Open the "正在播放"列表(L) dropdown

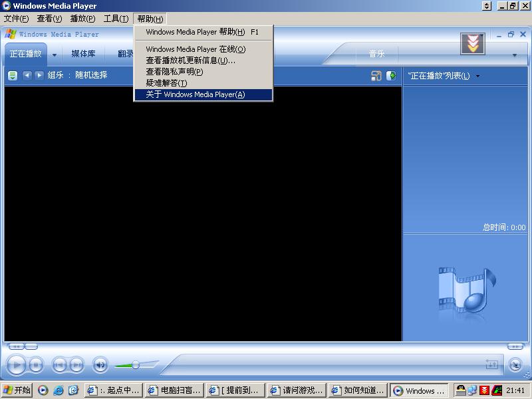click(444, 76)
